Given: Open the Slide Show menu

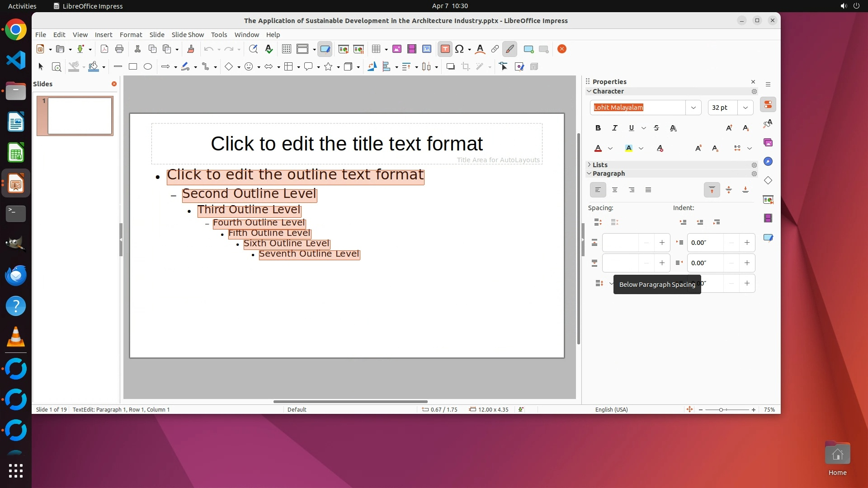Looking at the screenshot, I should click(188, 35).
